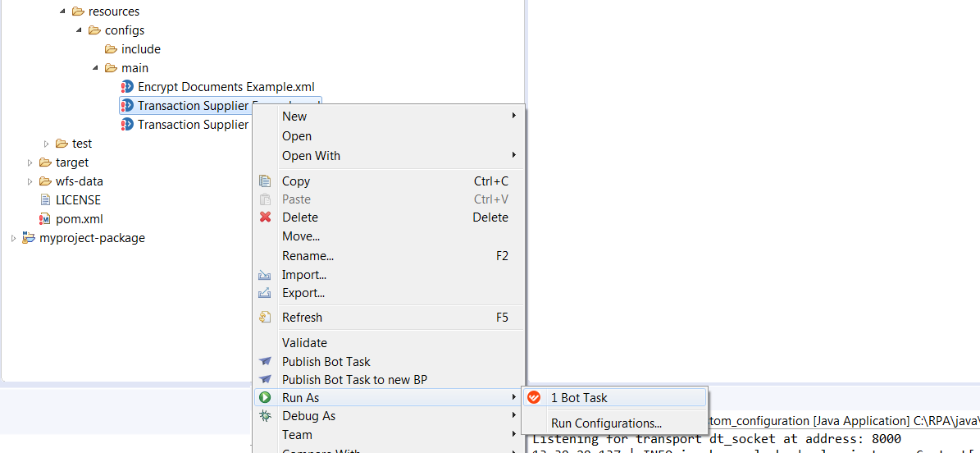Expand the test folder
The image size is (980, 453).
pos(46,144)
